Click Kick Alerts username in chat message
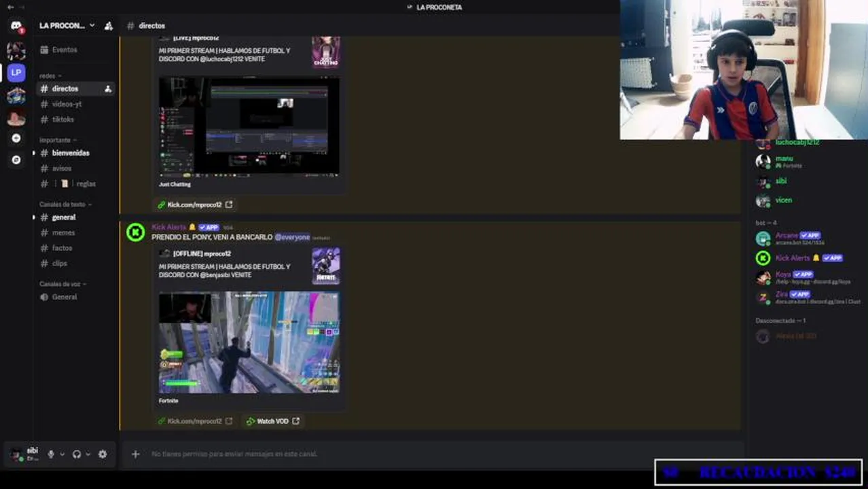Viewport: 868px width, 489px height. [168, 228]
